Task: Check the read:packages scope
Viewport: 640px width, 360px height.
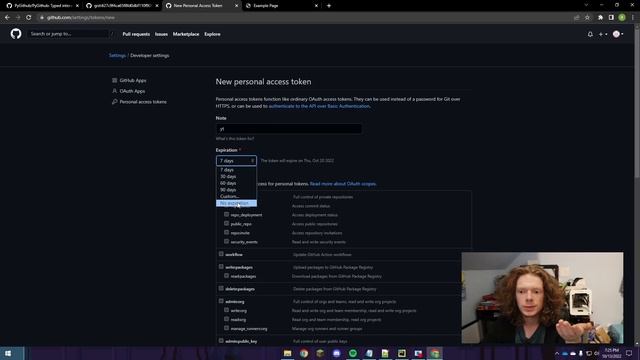Action: pos(227,276)
